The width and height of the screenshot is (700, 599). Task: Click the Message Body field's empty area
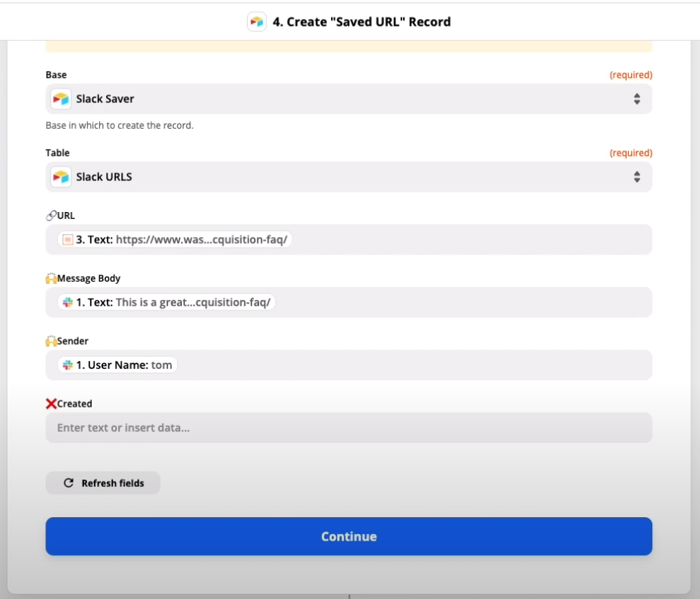(464, 302)
